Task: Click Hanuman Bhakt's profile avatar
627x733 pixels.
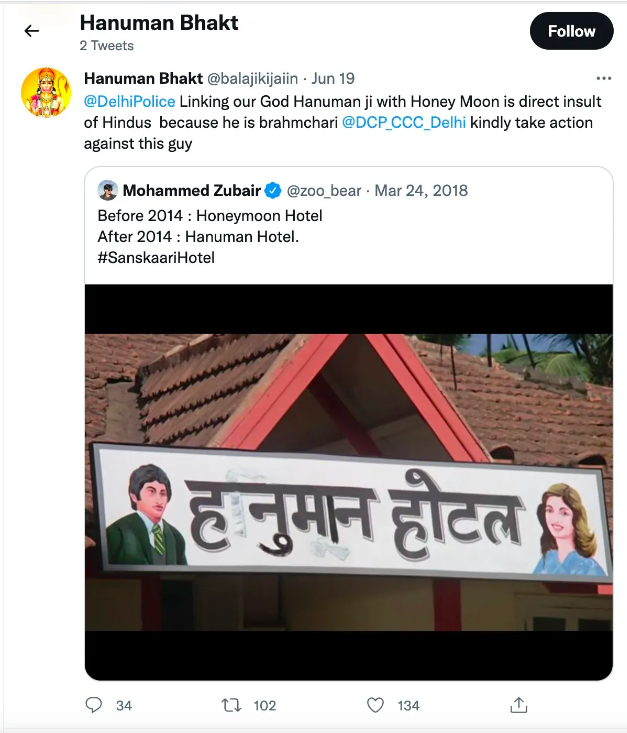Action: 46,92
